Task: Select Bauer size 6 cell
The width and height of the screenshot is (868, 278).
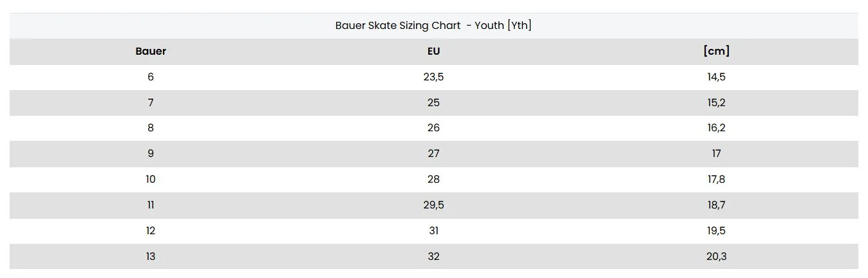Action: tap(151, 77)
